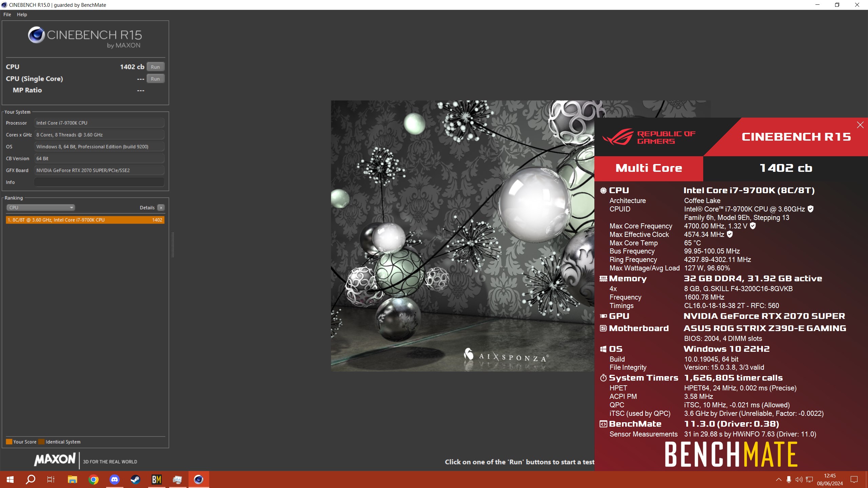Run the CPU (Single Core) test

tap(155, 79)
